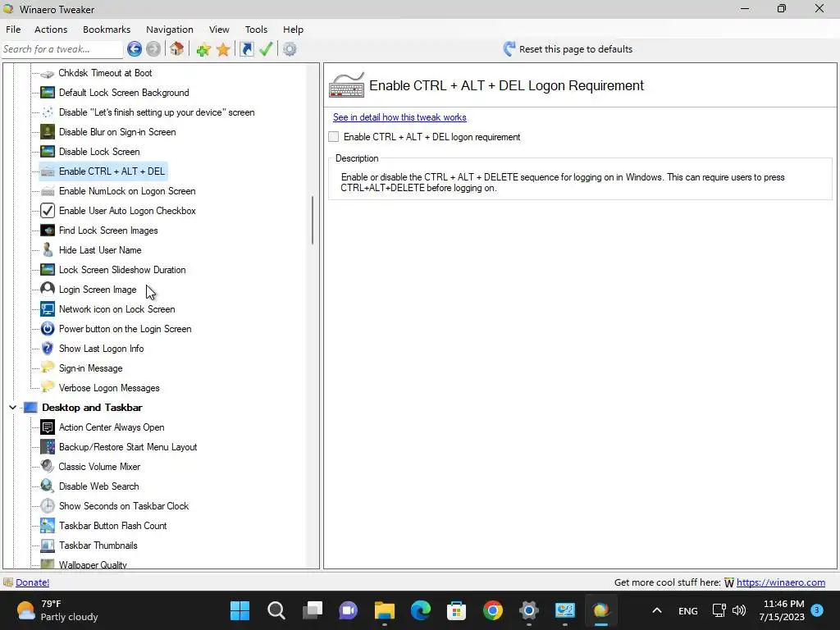Click the Reset this page icon
The width and height of the screenshot is (840, 630).
pyautogui.click(x=509, y=49)
